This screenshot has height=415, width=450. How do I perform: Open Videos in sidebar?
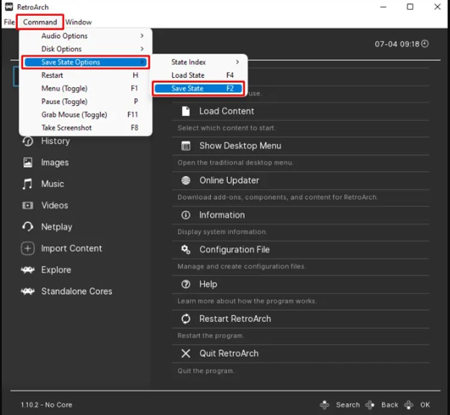point(55,205)
